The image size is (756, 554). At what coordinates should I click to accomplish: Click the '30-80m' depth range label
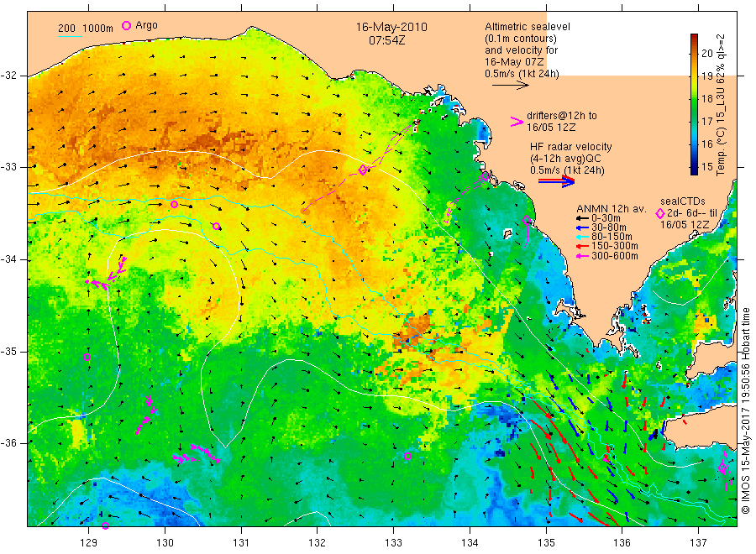pyautogui.click(x=609, y=227)
